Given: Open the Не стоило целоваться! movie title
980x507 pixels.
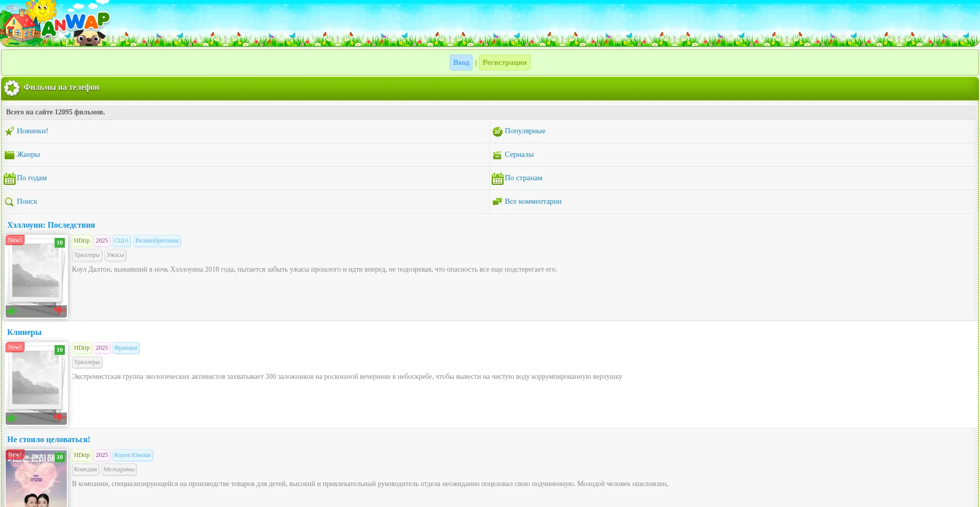Looking at the screenshot, I should point(48,440).
